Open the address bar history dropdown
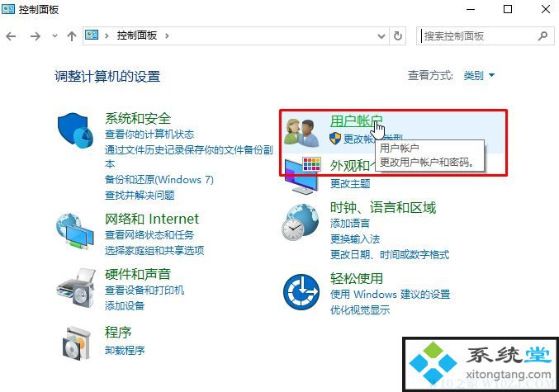 pyautogui.click(x=381, y=36)
